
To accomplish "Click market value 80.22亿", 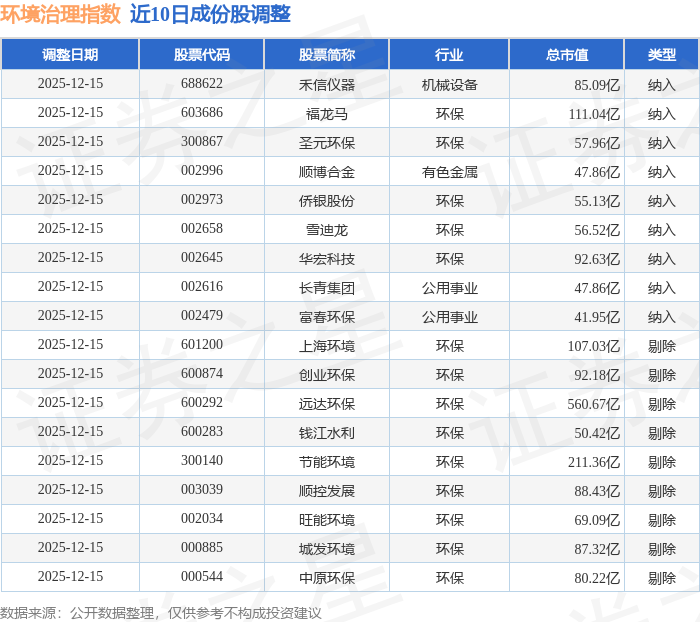I will [597, 578].
